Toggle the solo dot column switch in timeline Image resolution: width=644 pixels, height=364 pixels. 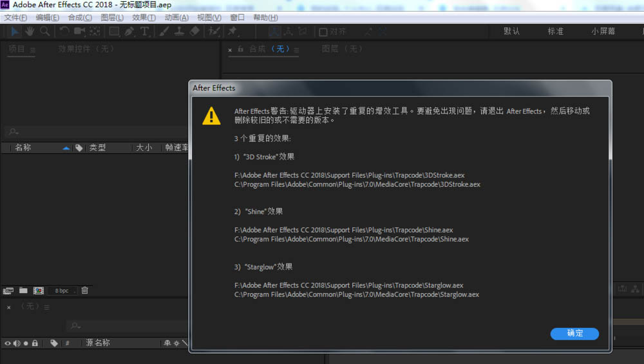click(x=26, y=343)
